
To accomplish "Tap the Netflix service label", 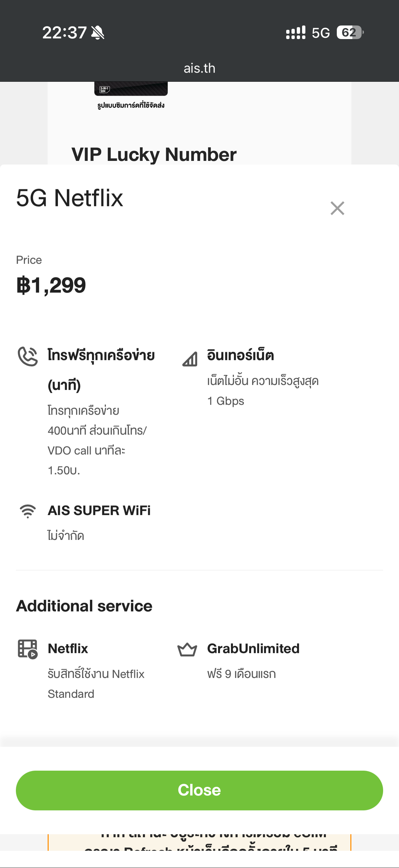I will pyautogui.click(x=68, y=649).
